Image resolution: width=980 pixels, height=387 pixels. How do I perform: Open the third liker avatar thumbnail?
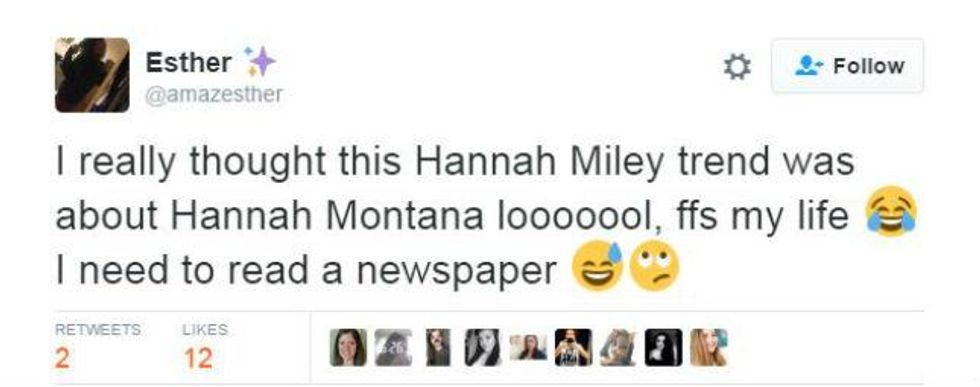(438, 347)
